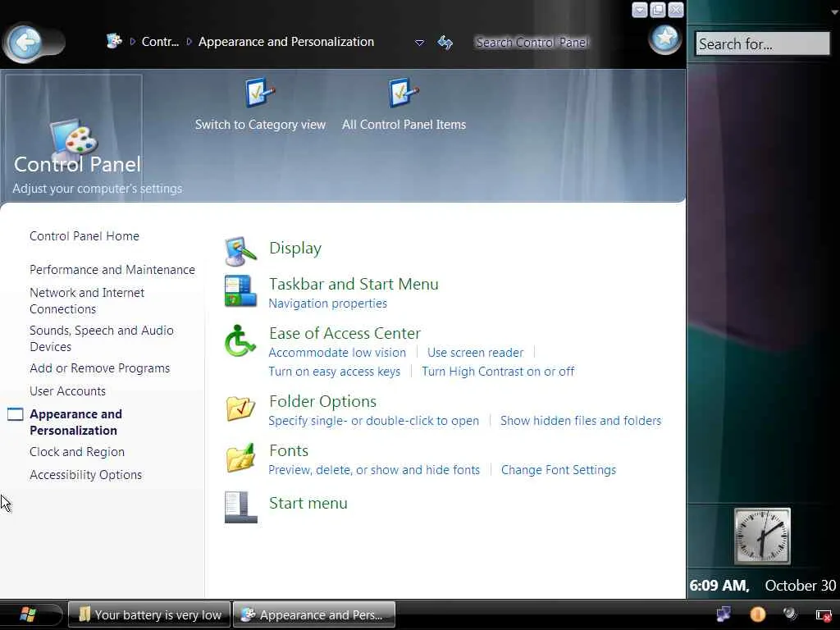Switch to Your battery is very low taskbar button
This screenshot has height=630, width=840.
pos(149,614)
